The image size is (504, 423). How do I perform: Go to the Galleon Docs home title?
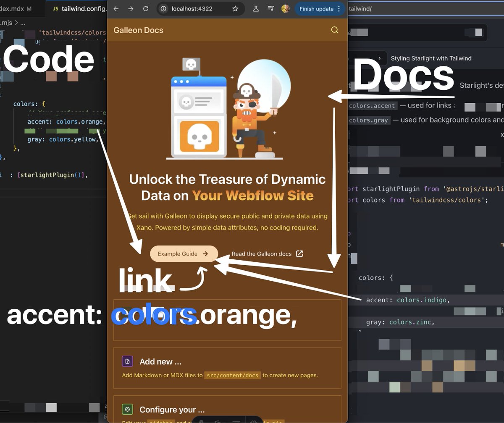pos(138,30)
